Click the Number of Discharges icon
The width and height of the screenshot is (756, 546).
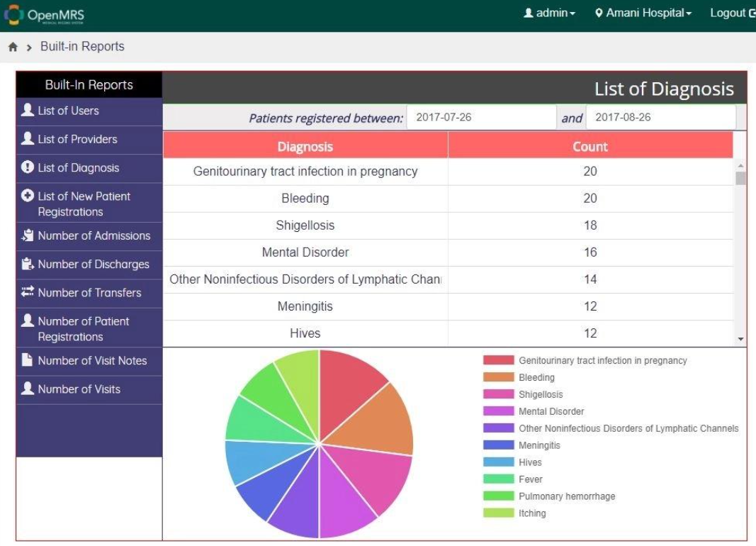pos(28,263)
